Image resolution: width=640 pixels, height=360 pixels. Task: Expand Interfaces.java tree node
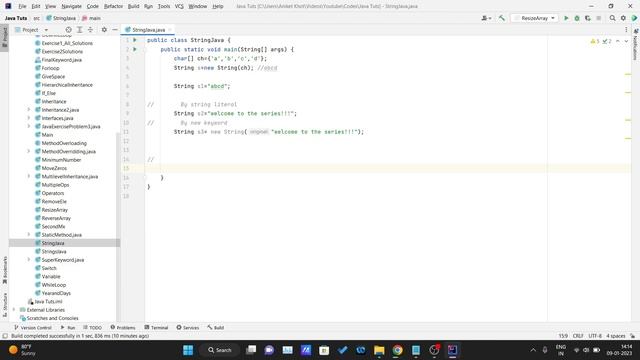pos(29,118)
